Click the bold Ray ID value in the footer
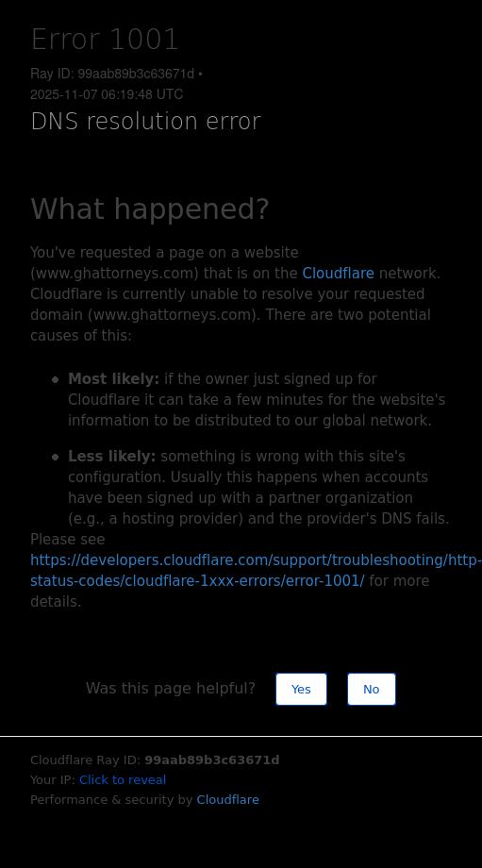Screen dimensions: 482x868 (x=212, y=760)
